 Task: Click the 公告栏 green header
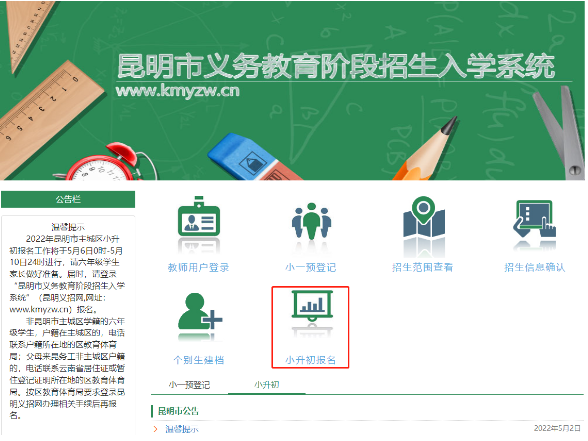68,199
